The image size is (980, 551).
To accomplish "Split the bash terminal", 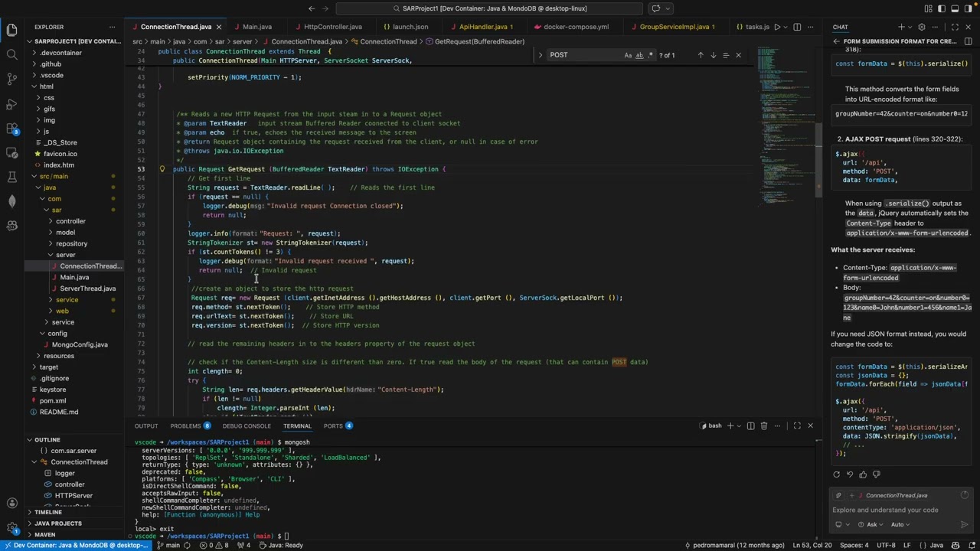I will [x=750, y=425].
